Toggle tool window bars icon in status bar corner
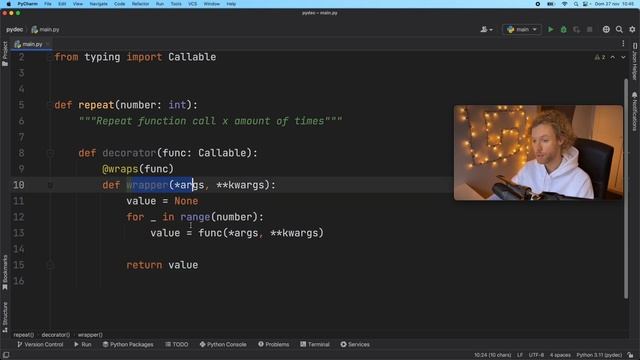 [6, 355]
